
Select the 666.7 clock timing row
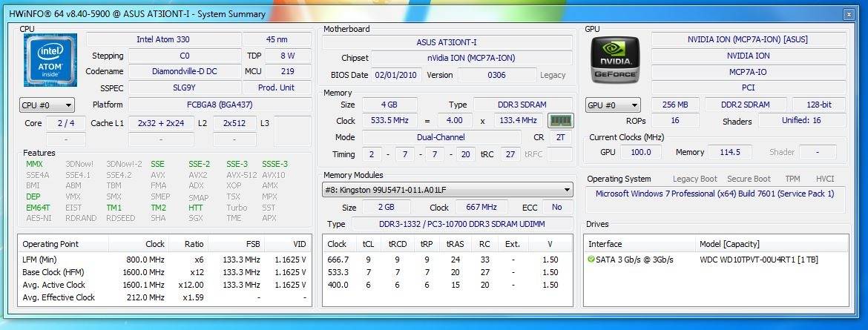pyautogui.click(x=447, y=259)
